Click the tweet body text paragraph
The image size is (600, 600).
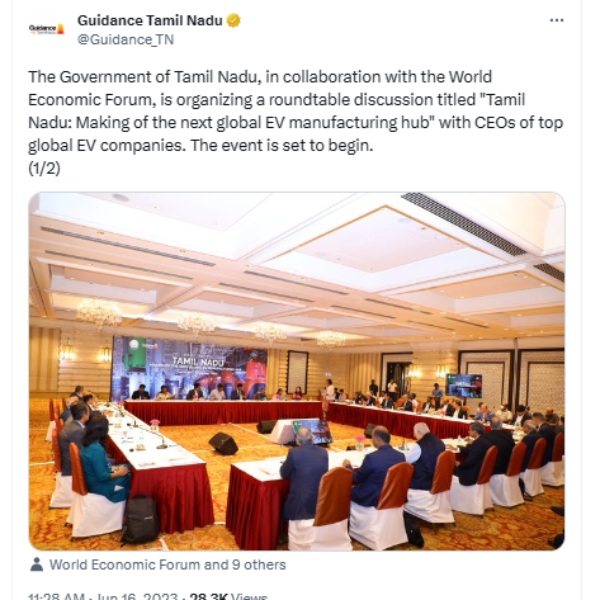pyautogui.click(x=295, y=111)
